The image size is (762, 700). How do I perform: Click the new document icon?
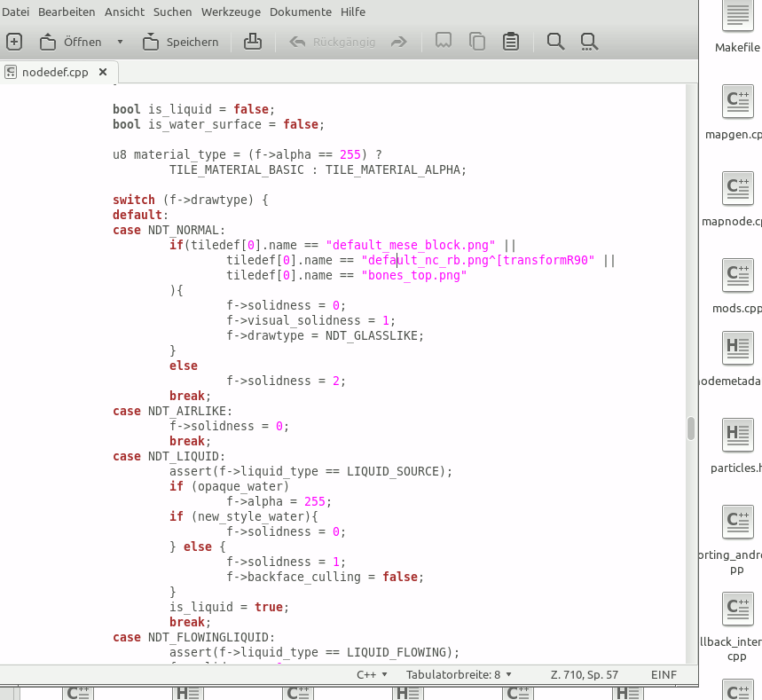click(x=14, y=42)
